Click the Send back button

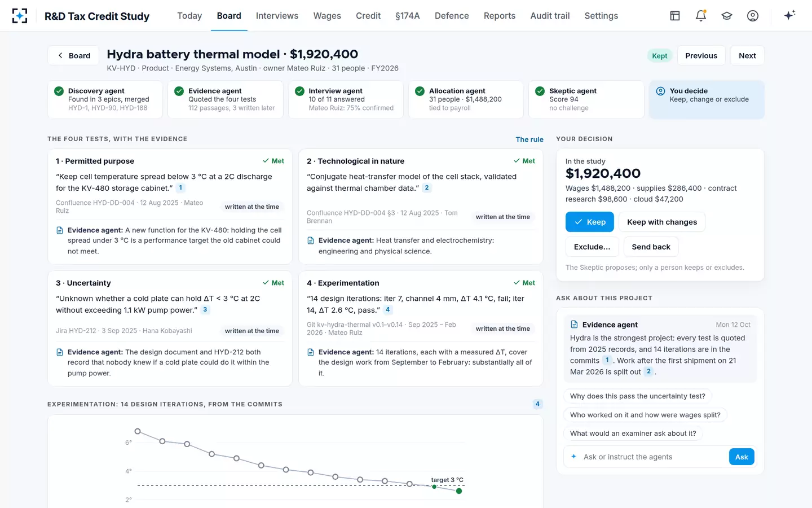651,247
